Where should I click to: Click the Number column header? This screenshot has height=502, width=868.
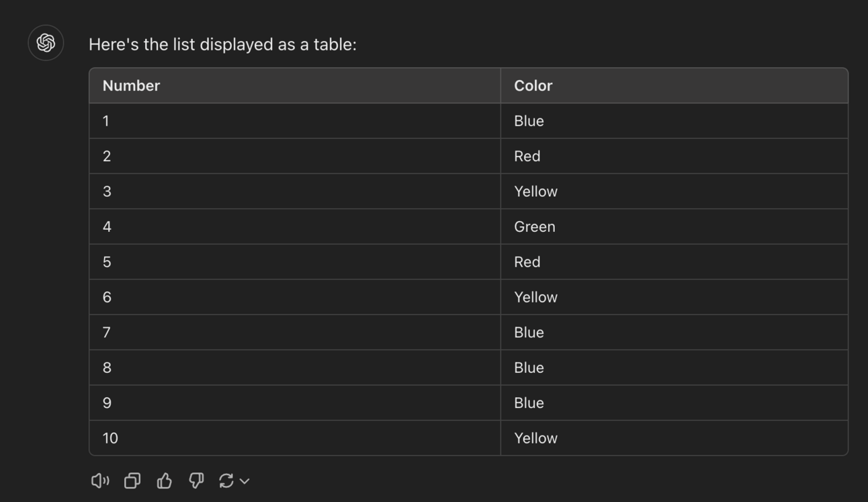point(132,86)
